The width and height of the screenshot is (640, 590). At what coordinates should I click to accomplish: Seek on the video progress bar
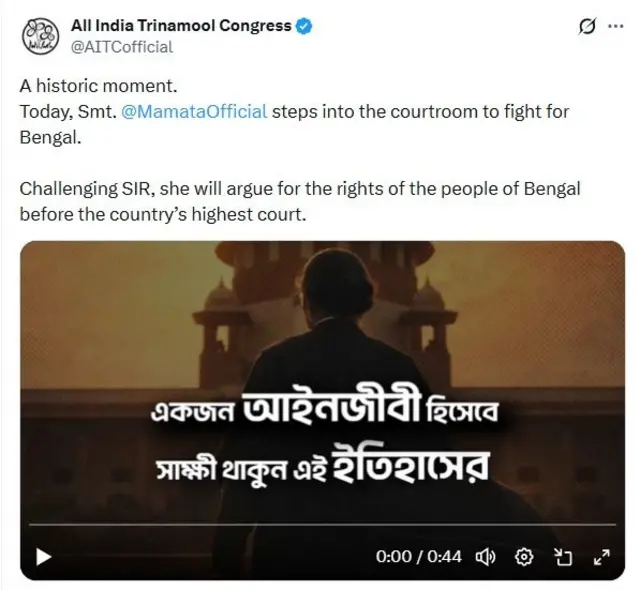pyautogui.click(x=322, y=524)
